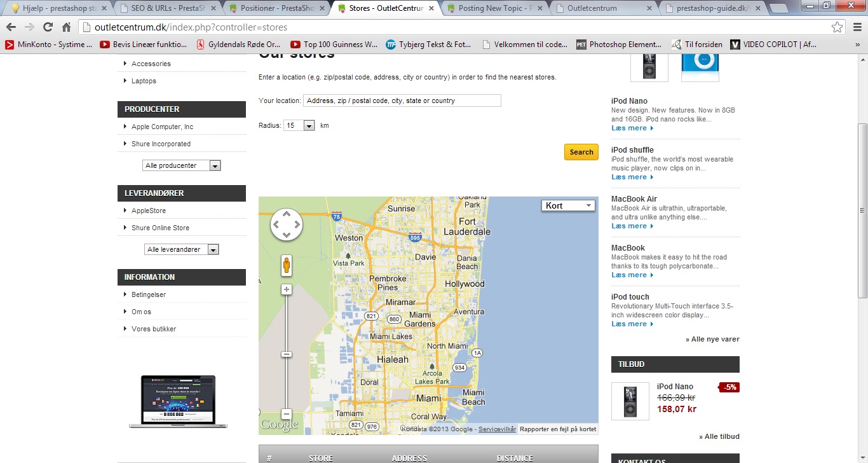Image resolution: width=868 pixels, height=463 pixels.
Task: Pick up the Street View pegman icon
Action: coord(287,265)
